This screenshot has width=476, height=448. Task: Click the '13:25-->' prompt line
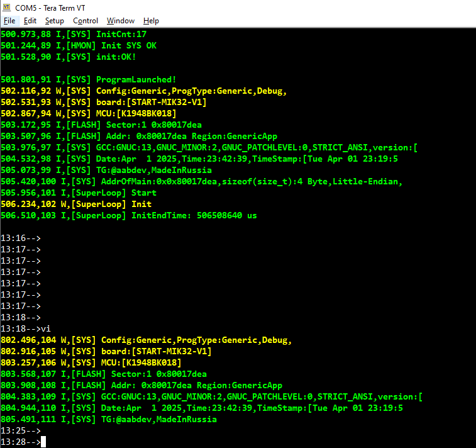tap(21, 430)
